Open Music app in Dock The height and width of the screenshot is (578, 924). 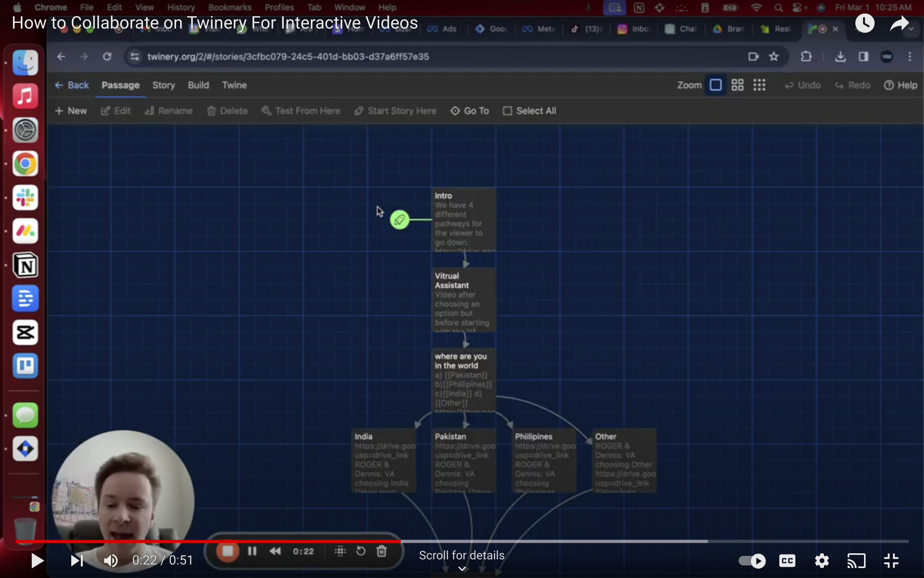[x=25, y=96]
